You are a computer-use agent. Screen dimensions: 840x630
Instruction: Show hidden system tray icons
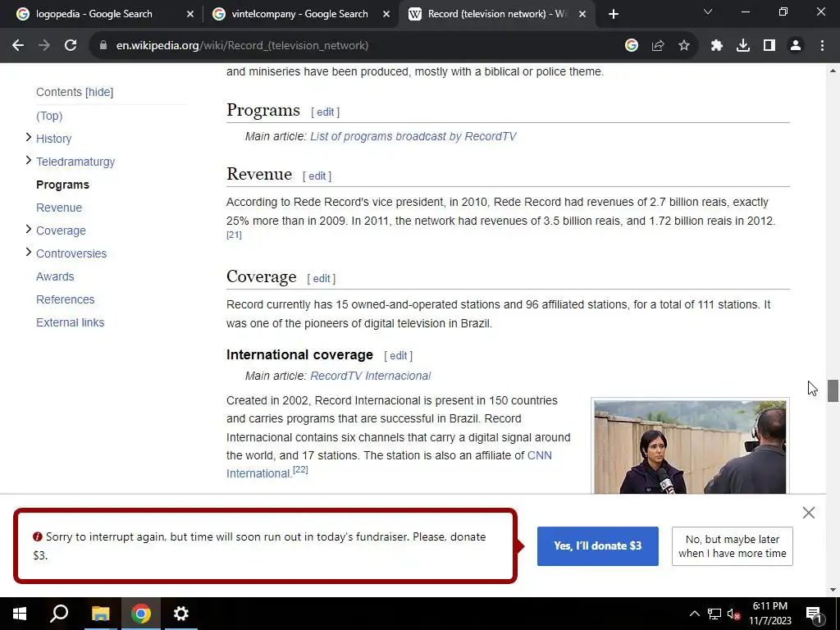point(694,614)
